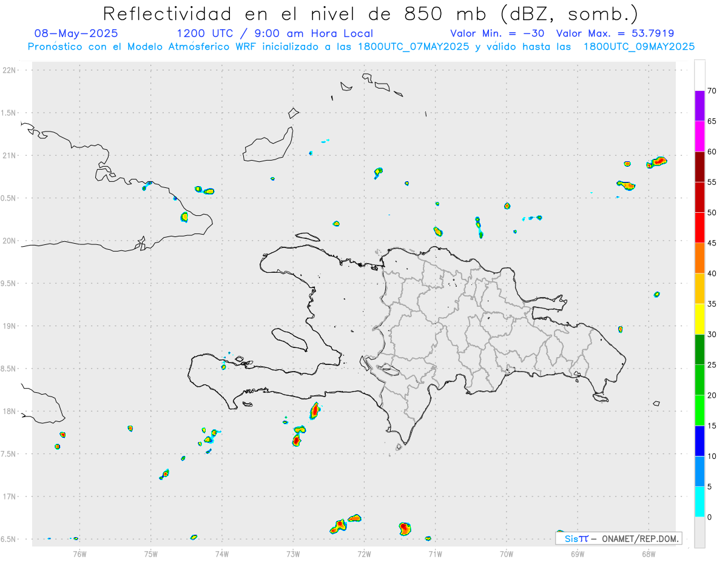Click the '74W' longitude label
The image size is (728, 562).
click(222, 553)
